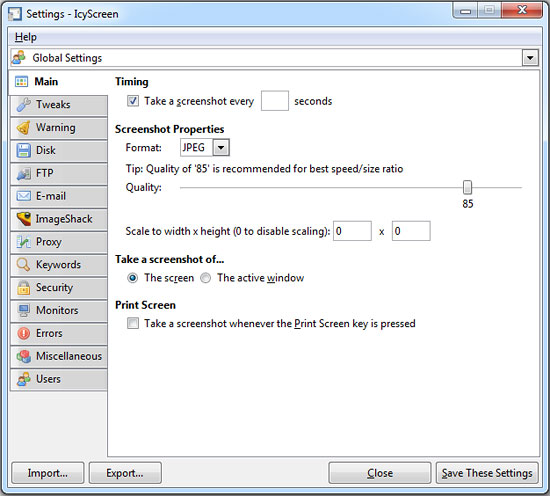The width and height of the screenshot is (550, 496).
Task: Click the 'Screenshot Properties' heading
Action: [x=169, y=129]
